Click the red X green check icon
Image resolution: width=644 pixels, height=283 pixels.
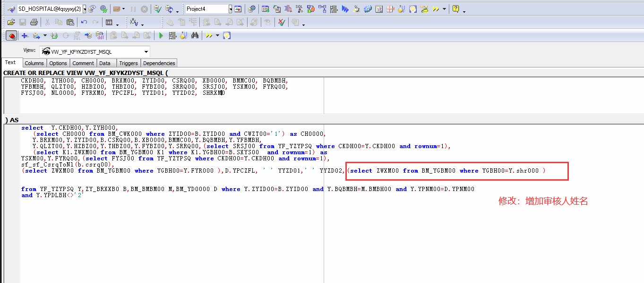click(282, 22)
